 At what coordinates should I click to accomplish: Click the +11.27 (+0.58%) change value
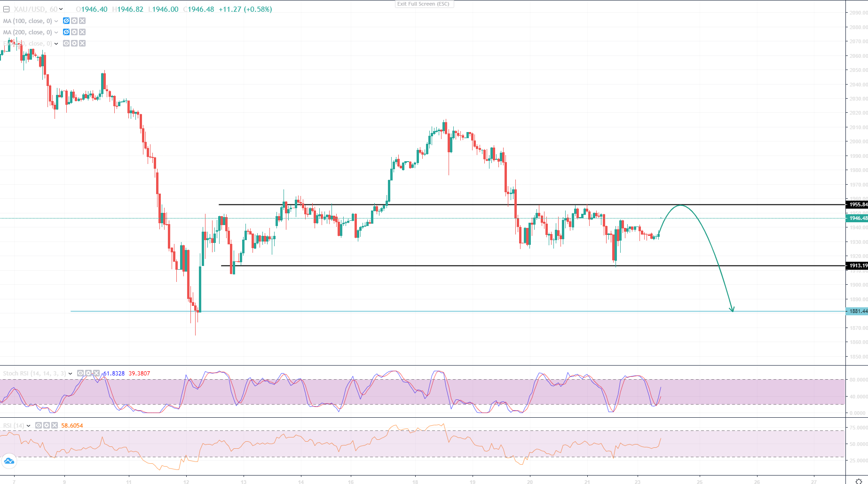pyautogui.click(x=245, y=9)
